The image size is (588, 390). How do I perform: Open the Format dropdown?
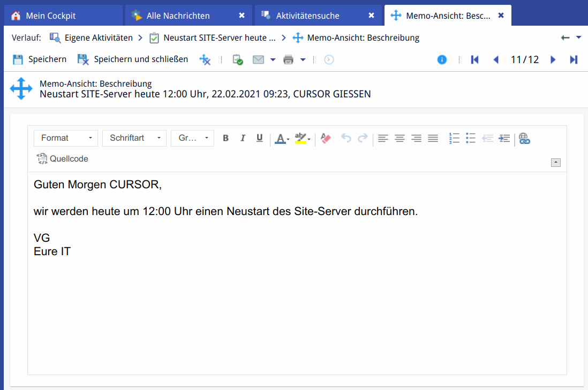pos(66,138)
